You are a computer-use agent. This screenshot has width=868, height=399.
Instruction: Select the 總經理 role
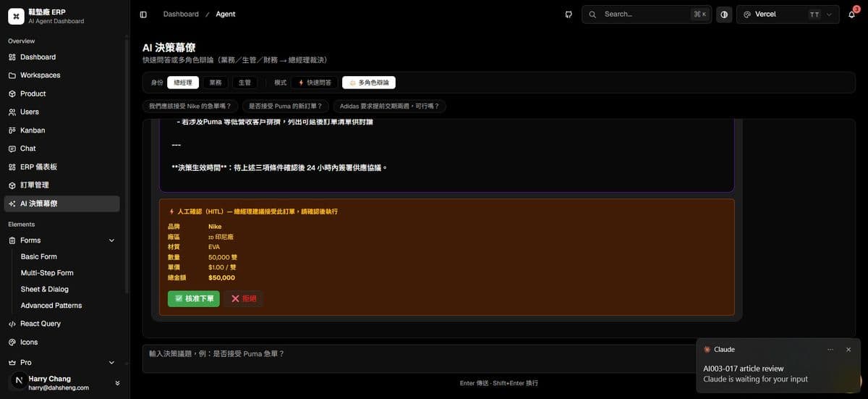coord(183,83)
